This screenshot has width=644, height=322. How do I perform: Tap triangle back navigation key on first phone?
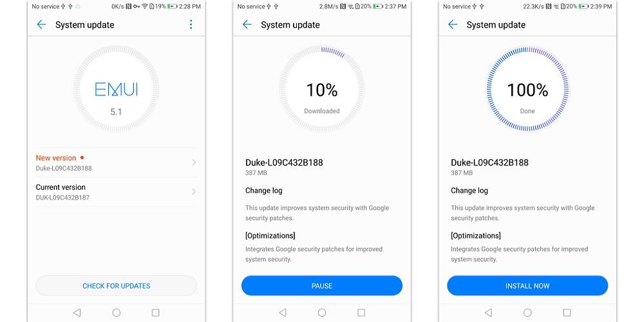77,312
